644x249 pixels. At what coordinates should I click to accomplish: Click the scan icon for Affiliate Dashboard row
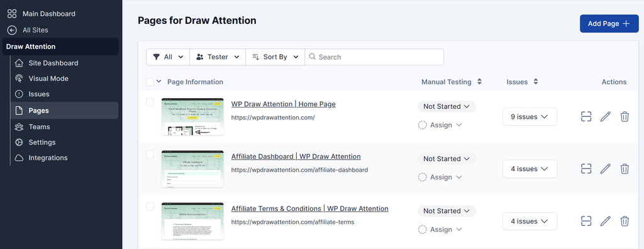[586, 169]
